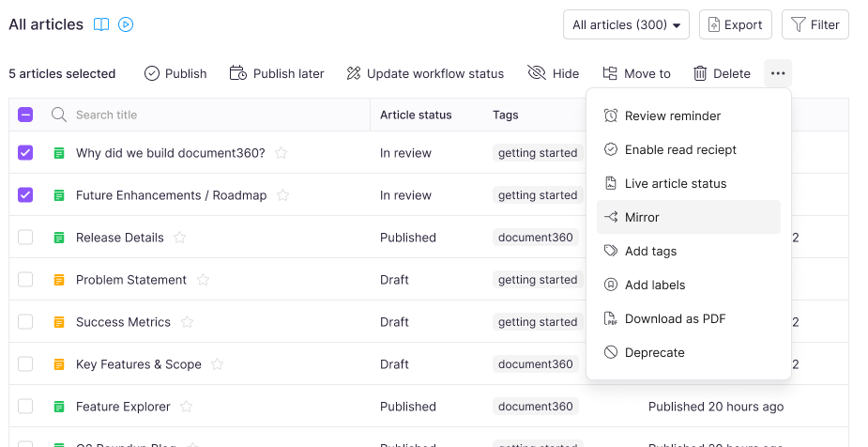The height and width of the screenshot is (447, 868).
Task: Check the Success Metrics checkbox
Action: point(25,321)
